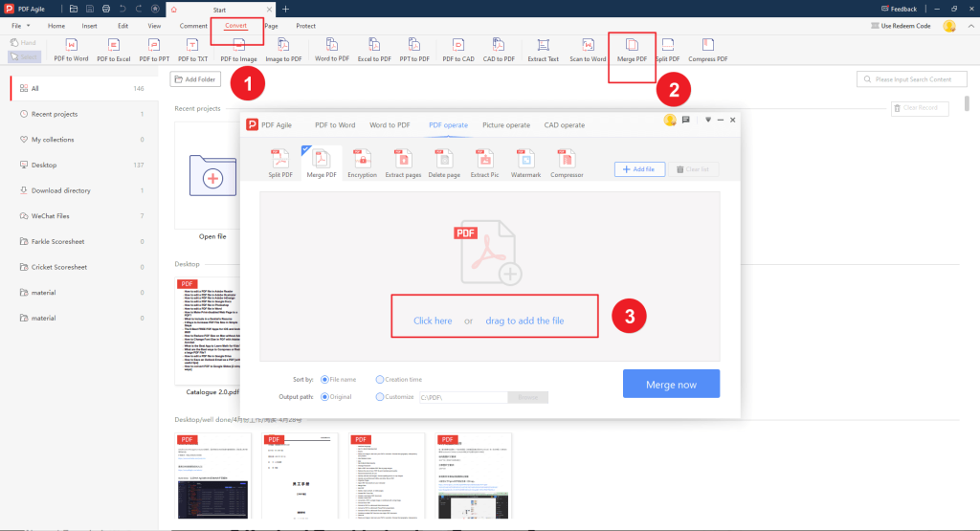980x531 pixels.
Task: Open the PPT to PDF converter
Action: 414,50
